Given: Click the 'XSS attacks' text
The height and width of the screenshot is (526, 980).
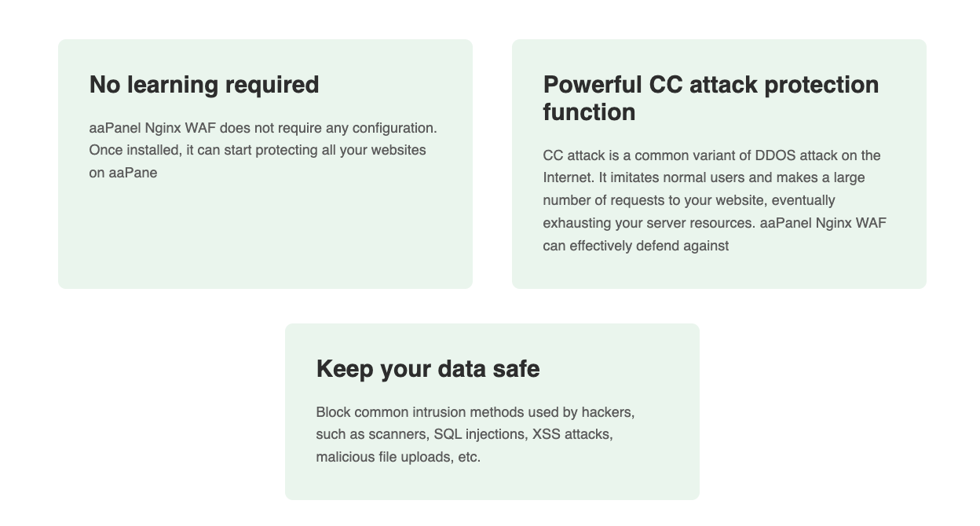Looking at the screenshot, I should (572, 434).
